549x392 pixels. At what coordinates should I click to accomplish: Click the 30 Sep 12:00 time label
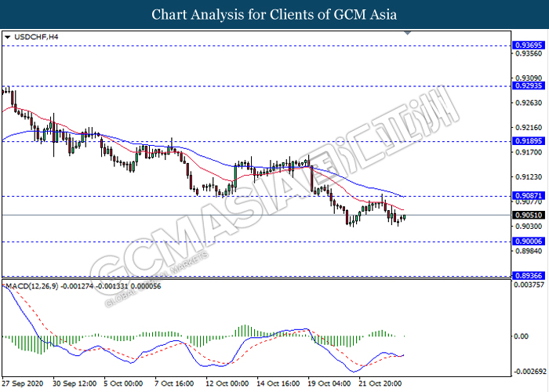coord(75,383)
